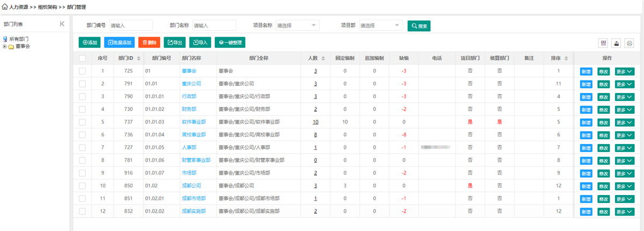Go to 部门管理 in breadcrumb
Viewport: 644px width, 231px height.
[x=77, y=7]
